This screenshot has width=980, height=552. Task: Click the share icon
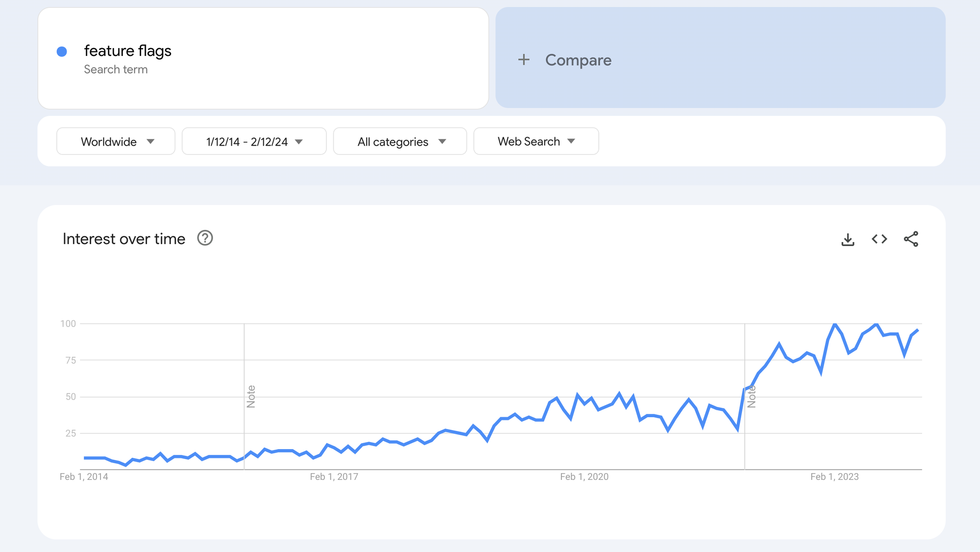911,239
